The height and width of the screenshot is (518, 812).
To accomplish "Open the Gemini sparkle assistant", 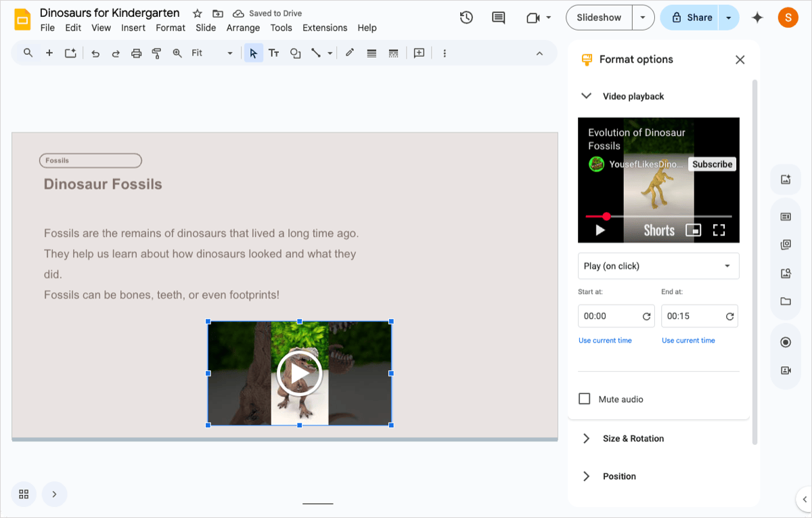I will click(757, 18).
